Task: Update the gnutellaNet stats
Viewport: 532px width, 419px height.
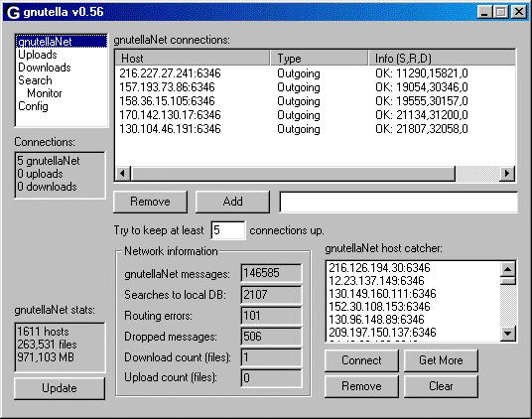Action: (x=60, y=388)
